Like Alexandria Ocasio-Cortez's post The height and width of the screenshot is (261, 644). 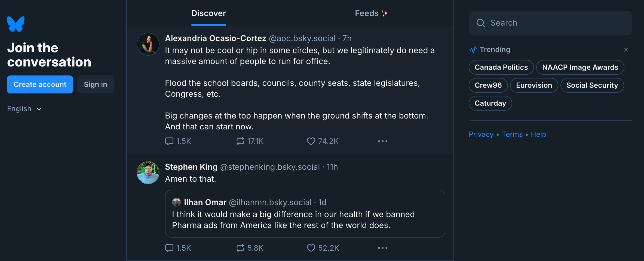click(311, 141)
